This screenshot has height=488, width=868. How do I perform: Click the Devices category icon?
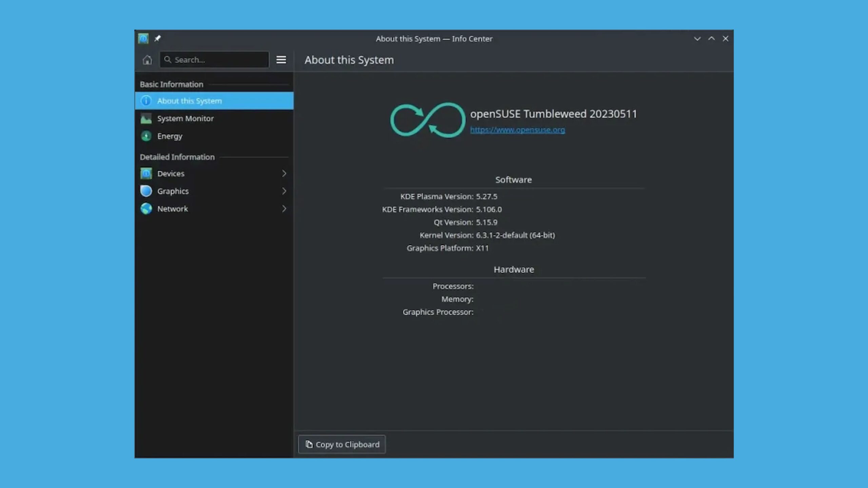click(146, 174)
